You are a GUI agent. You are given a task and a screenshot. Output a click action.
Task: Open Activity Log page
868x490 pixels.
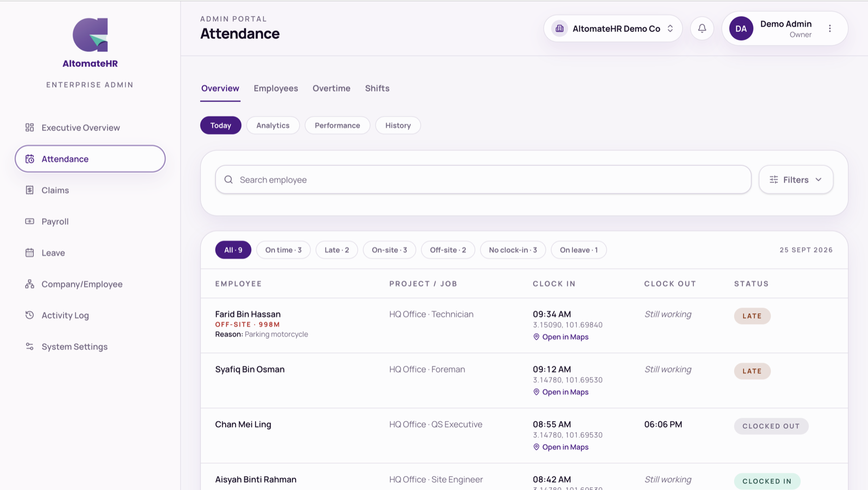pos(90,315)
